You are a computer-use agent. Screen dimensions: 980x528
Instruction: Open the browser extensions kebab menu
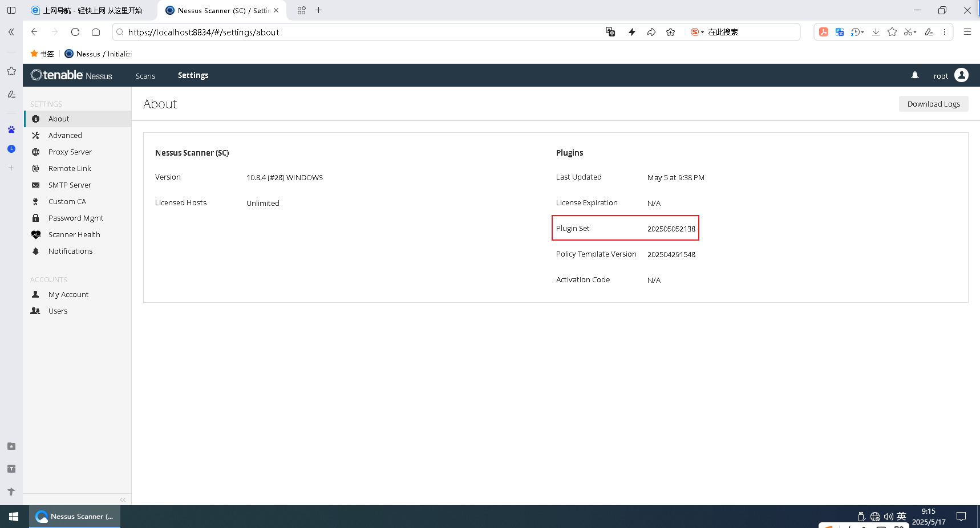pos(945,32)
